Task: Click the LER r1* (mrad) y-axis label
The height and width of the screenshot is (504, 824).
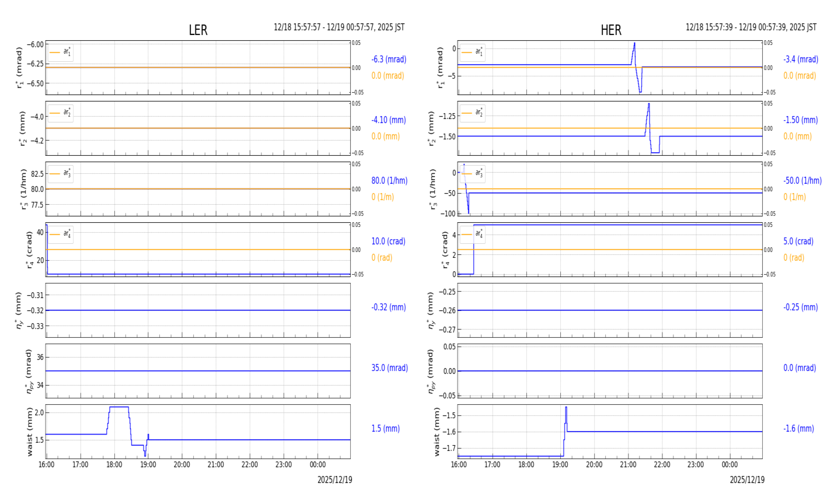Action: 20,68
